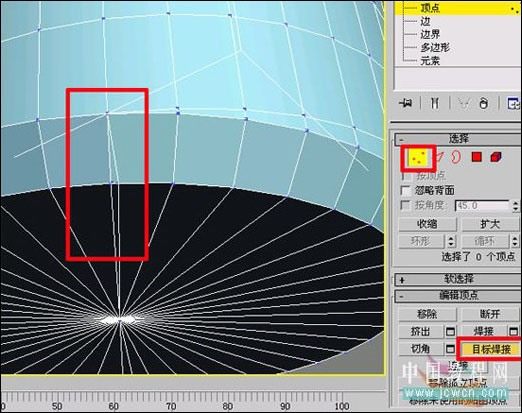The width and height of the screenshot is (522, 413).
Task: Activate the 目标焊接 (Target Weld) button
Action: pos(491,349)
